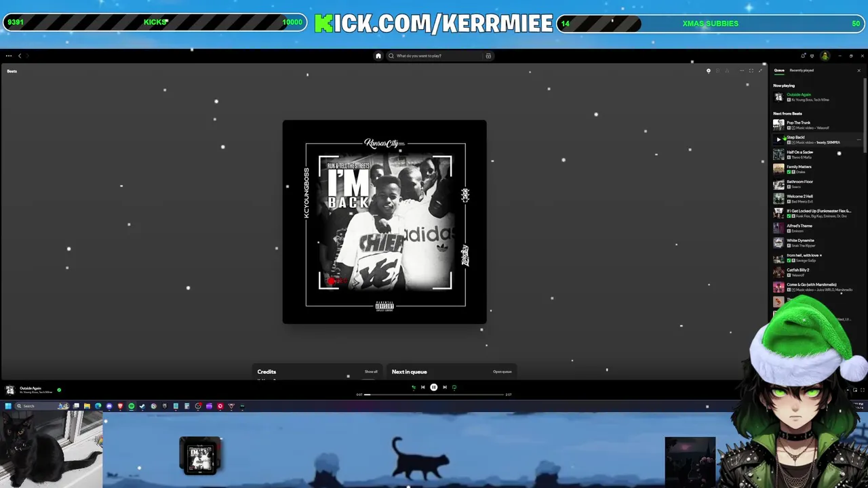The width and height of the screenshot is (868, 488).
Task: Skip to the next track
Action: pyautogui.click(x=445, y=387)
